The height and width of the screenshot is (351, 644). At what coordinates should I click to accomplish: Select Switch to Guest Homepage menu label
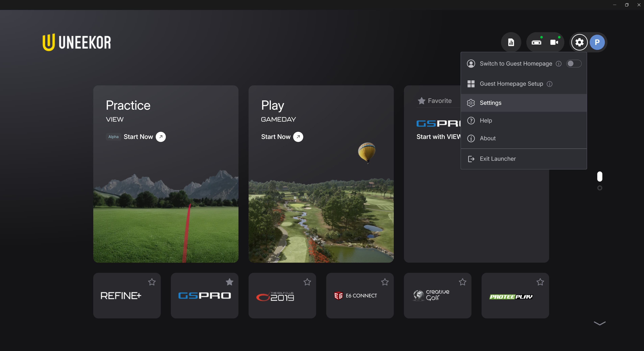[x=516, y=64]
